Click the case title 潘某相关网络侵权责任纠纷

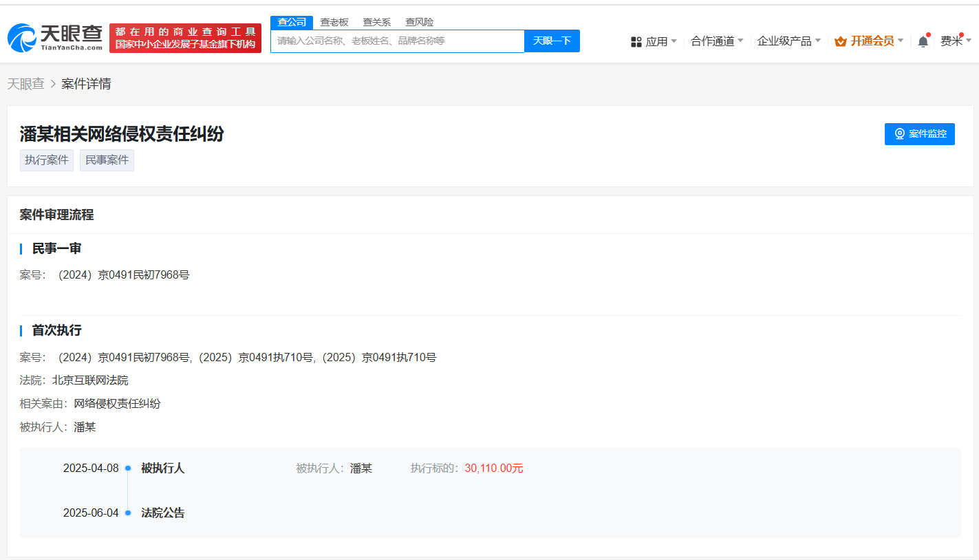[x=122, y=133]
